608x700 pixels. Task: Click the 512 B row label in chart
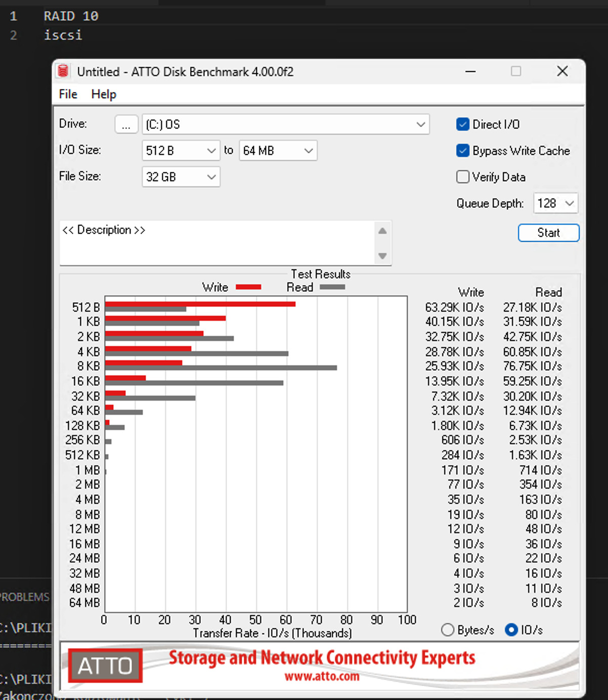tap(86, 308)
